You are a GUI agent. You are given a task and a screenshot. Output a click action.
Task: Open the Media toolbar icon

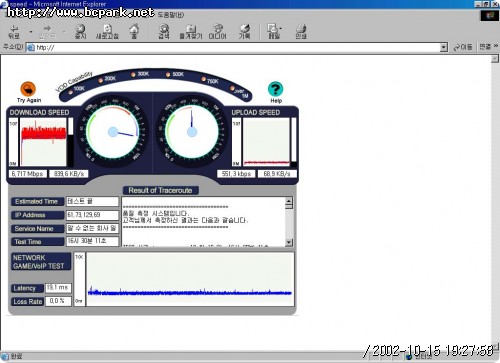[x=217, y=32]
